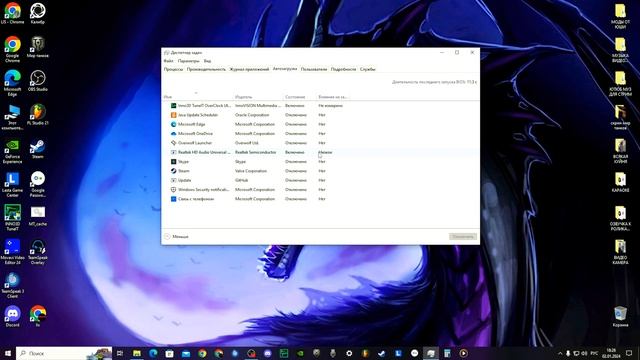Open Microsoft Edge desktop shortcut

tap(12, 83)
